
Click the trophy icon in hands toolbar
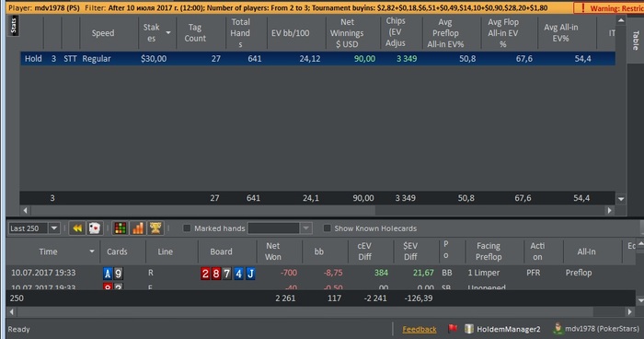pos(155,228)
